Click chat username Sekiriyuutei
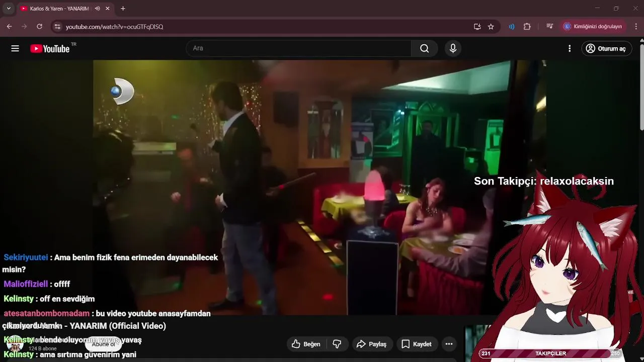 [26, 257]
